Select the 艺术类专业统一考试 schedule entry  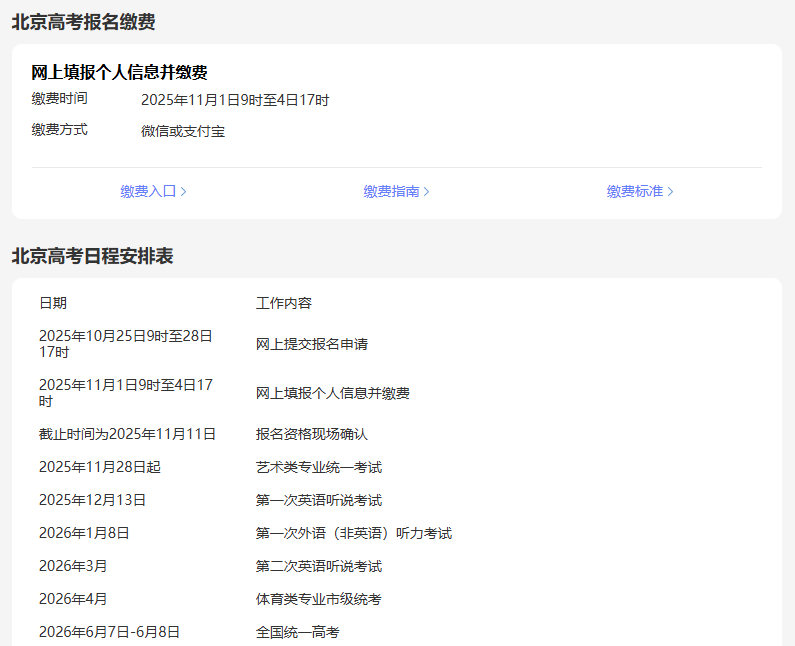[x=319, y=467]
